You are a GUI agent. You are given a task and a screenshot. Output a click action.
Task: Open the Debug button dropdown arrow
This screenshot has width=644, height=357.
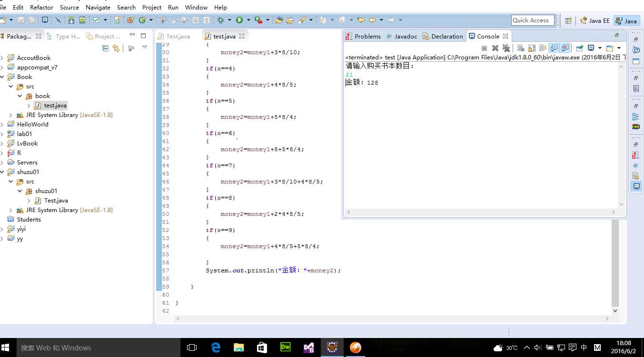pyautogui.click(x=229, y=20)
